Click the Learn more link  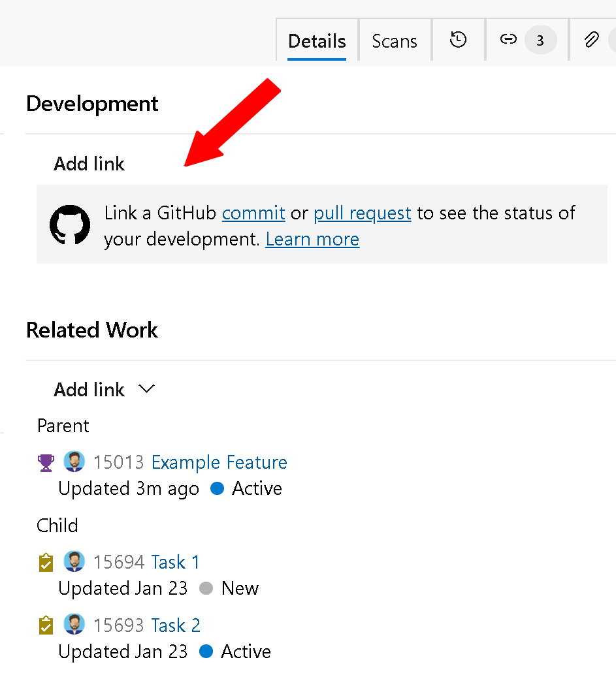312,239
